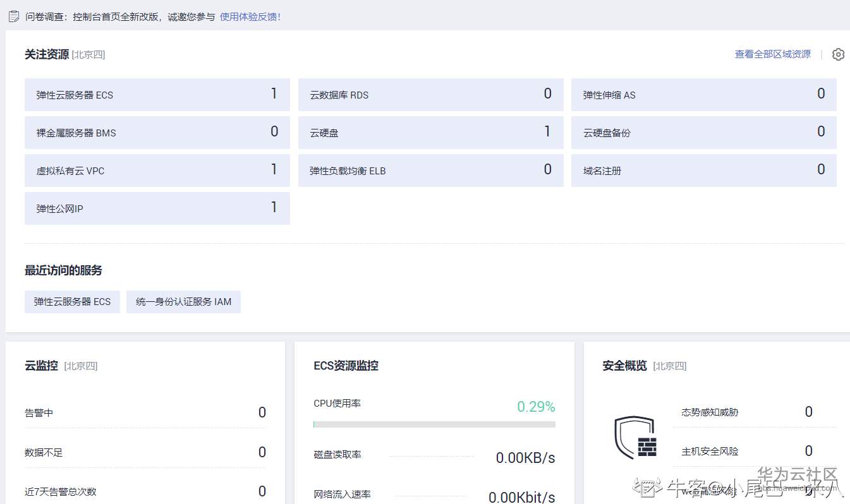Open the Virtual Private Cloud VPC tile
This screenshot has height=504, width=850.
click(157, 171)
